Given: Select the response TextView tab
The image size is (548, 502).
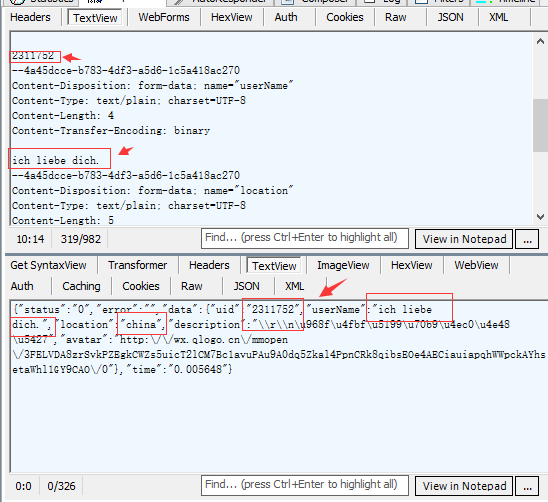Looking at the screenshot, I should (274, 266).
